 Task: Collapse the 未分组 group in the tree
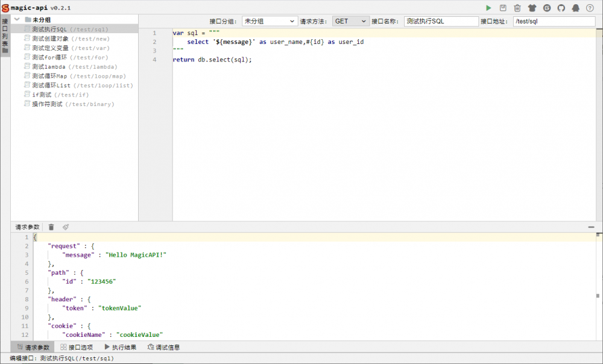pos(17,19)
